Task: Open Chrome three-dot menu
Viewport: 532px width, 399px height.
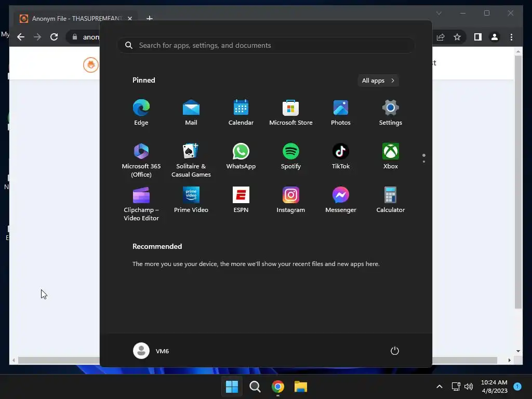Action: (511, 37)
